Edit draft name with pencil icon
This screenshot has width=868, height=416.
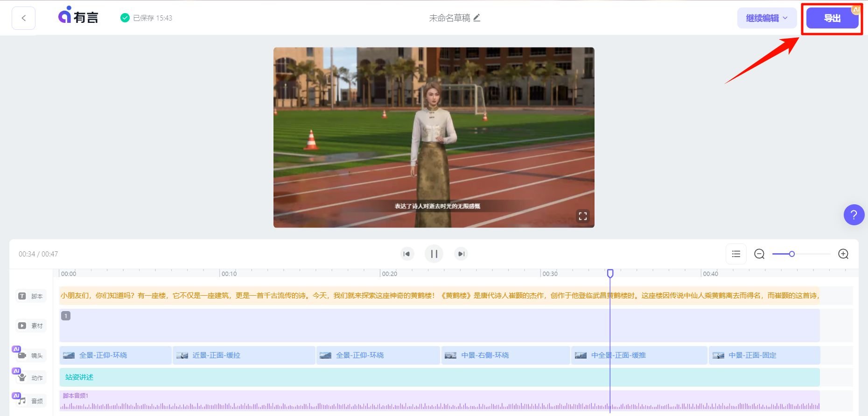click(x=476, y=18)
